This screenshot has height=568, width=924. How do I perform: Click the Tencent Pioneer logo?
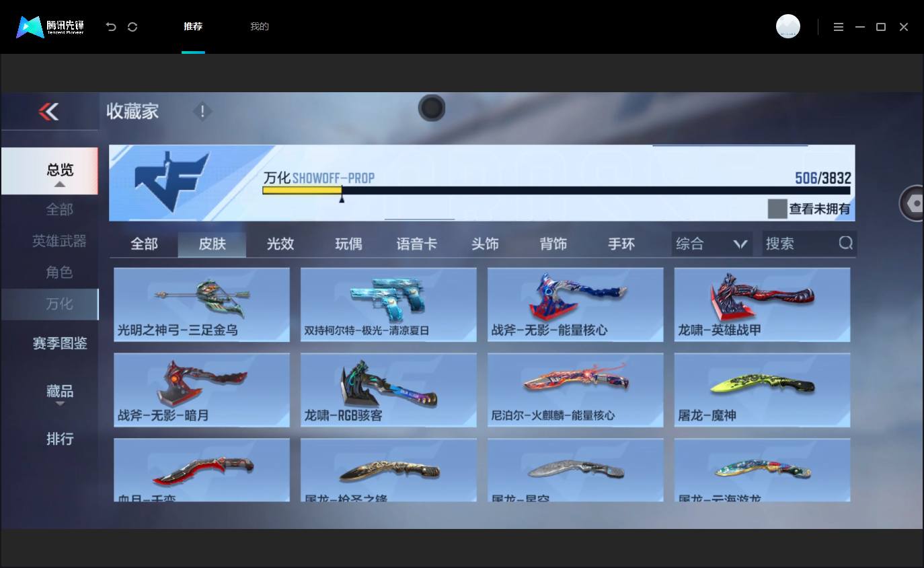coord(50,27)
